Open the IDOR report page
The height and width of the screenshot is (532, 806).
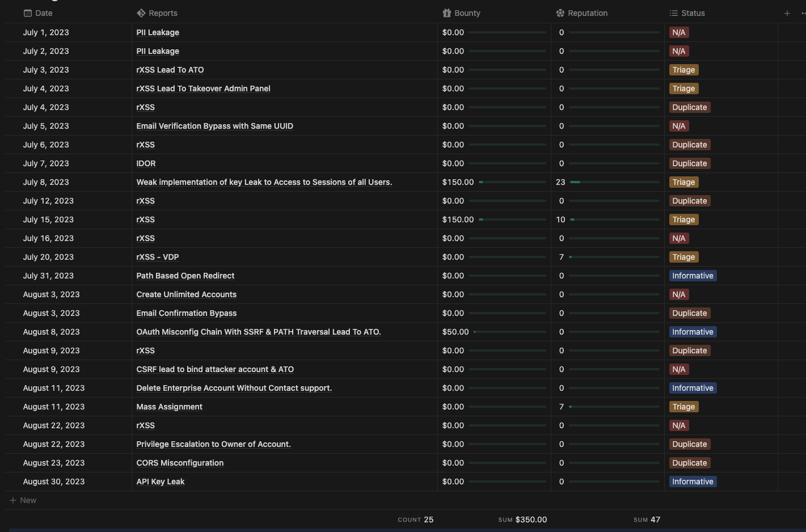tap(146, 163)
